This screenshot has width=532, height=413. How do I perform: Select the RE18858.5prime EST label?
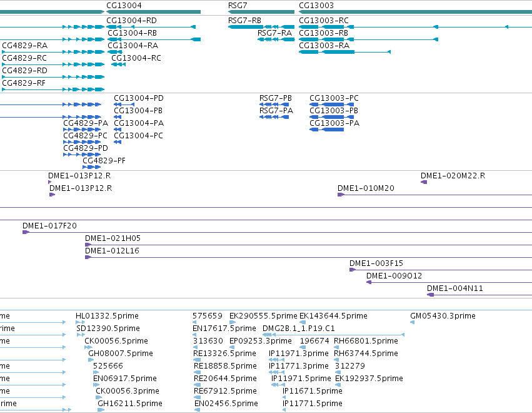[225, 366]
